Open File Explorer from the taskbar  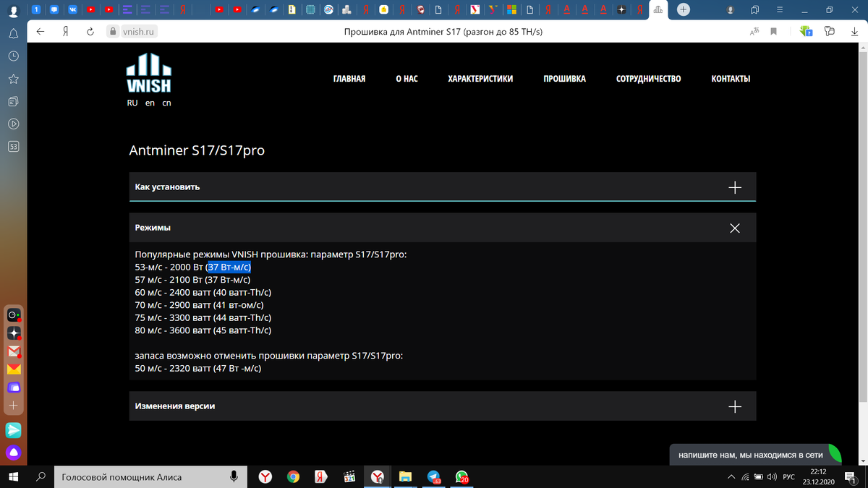[405, 476]
